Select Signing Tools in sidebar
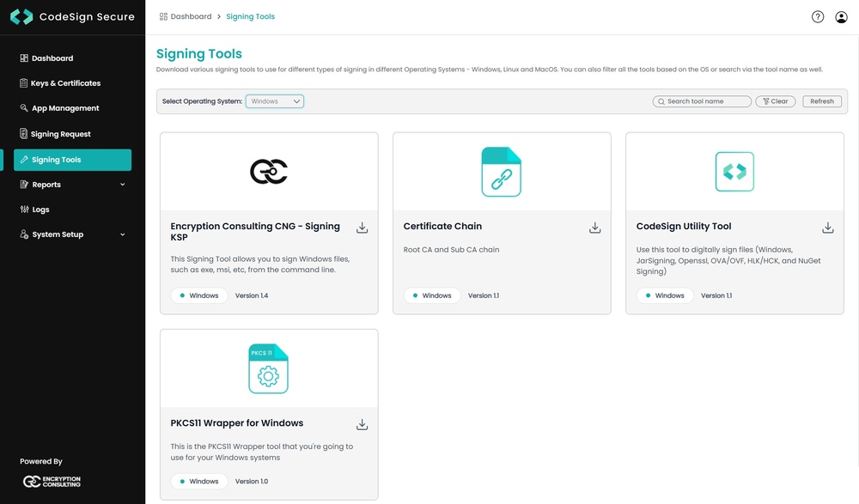 tap(72, 160)
